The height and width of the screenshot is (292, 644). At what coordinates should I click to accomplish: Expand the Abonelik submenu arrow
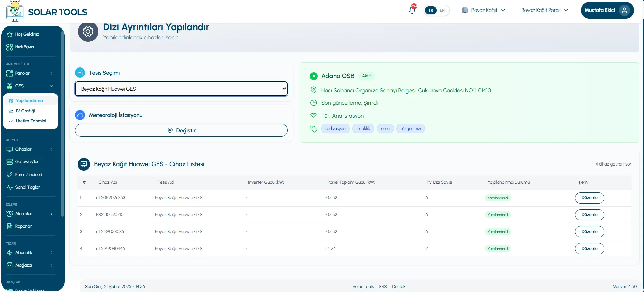click(51, 253)
